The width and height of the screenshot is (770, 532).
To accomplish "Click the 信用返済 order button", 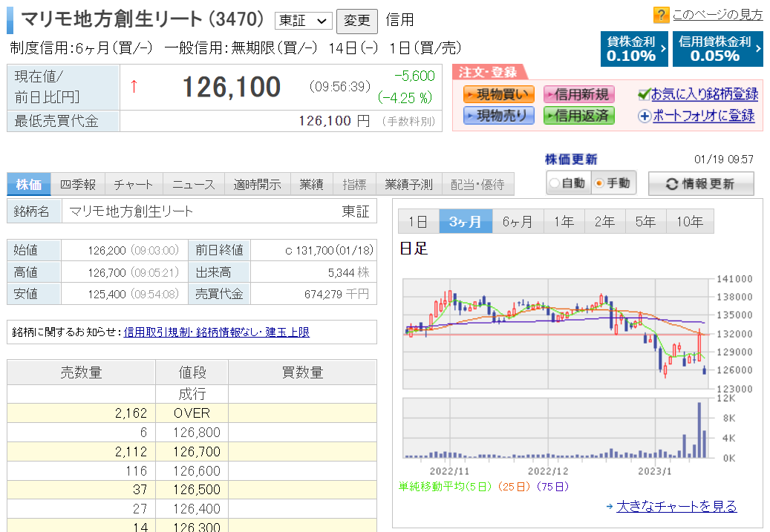I will point(579,116).
